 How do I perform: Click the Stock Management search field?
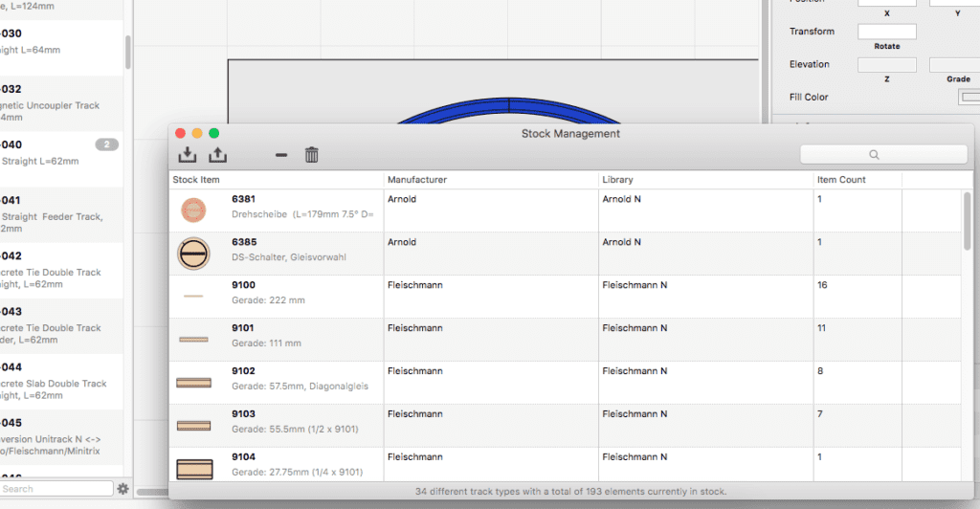pyautogui.click(x=882, y=154)
